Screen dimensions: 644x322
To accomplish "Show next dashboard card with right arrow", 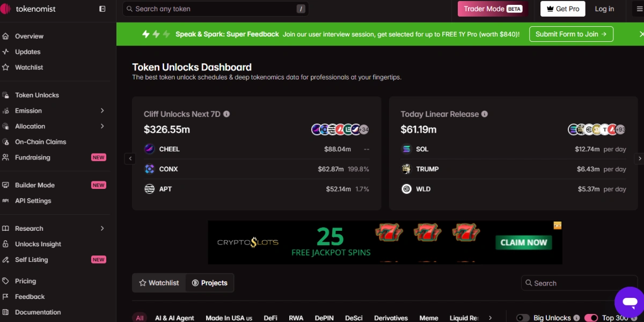I will click(639, 158).
